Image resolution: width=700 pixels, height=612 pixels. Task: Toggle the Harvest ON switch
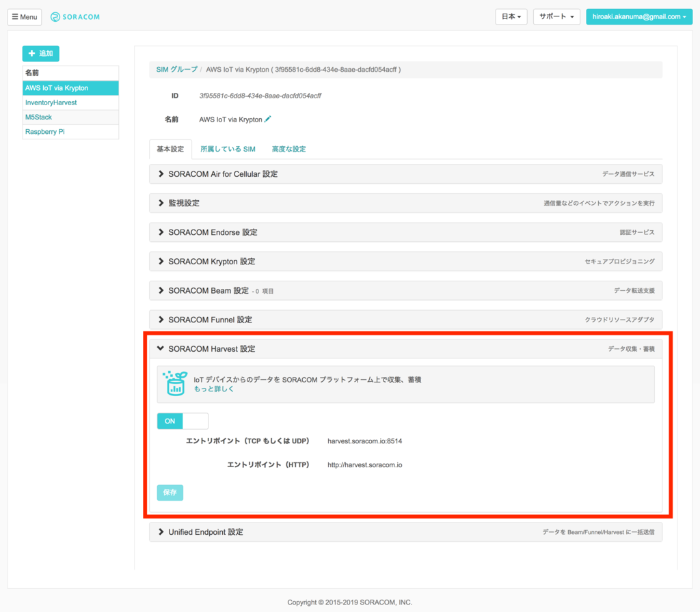click(x=183, y=421)
